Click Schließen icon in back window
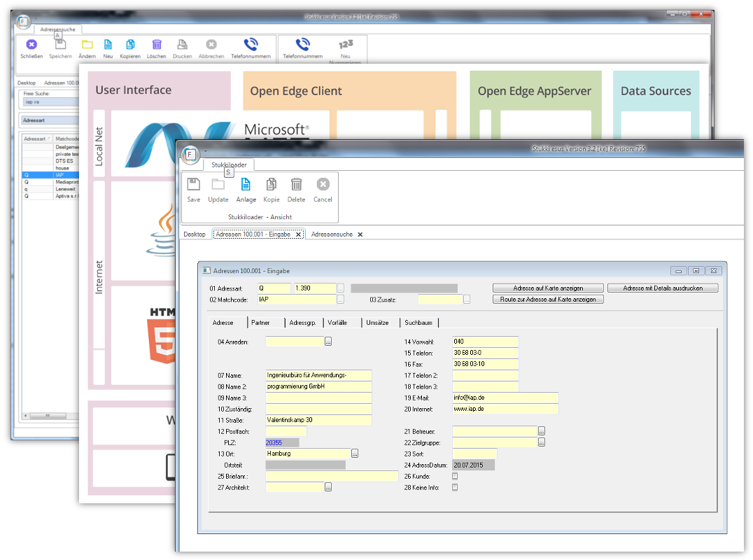 coord(31,45)
